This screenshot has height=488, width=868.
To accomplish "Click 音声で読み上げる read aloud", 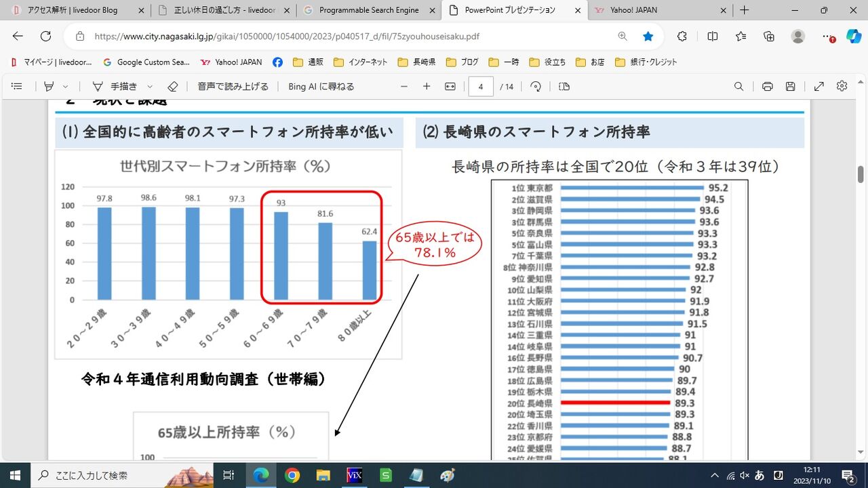I will (233, 86).
